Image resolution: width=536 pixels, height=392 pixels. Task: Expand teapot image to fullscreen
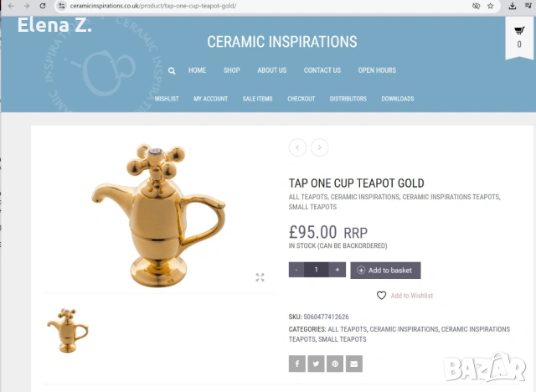pyautogui.click(x=260, y=277)
